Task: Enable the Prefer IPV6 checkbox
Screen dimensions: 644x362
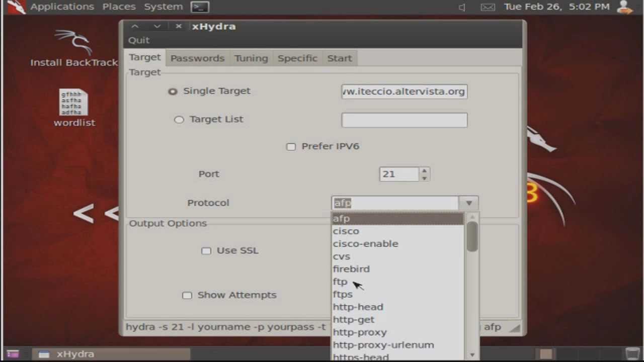Action: (291, 147)
